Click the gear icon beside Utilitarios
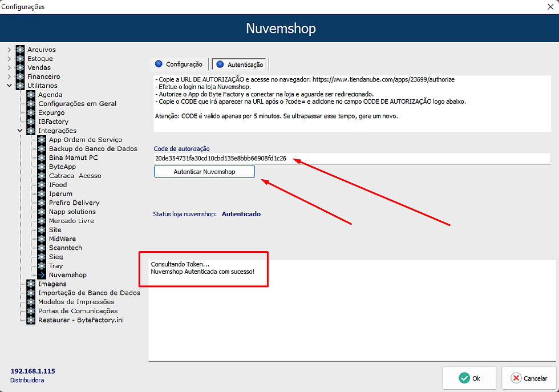 coord(21,86)
